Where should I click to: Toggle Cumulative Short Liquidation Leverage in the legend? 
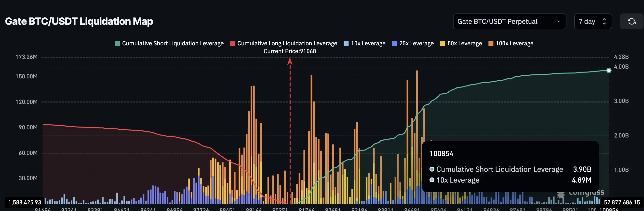click(x=169, y=43)
